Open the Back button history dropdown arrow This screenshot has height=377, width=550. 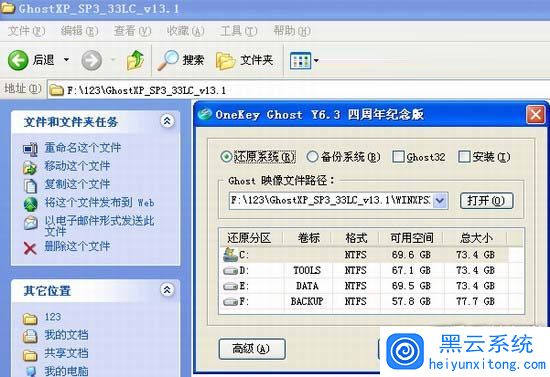[66, 60]
